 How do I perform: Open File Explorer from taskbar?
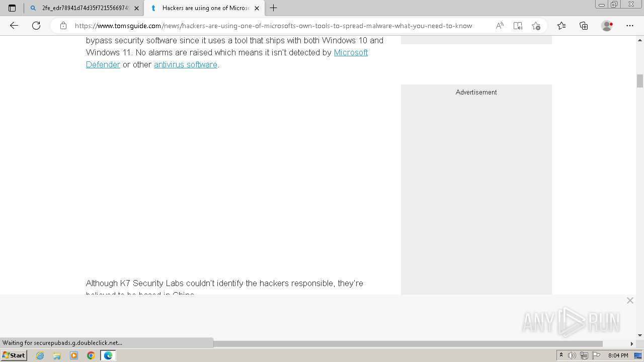tap(57, 355)
